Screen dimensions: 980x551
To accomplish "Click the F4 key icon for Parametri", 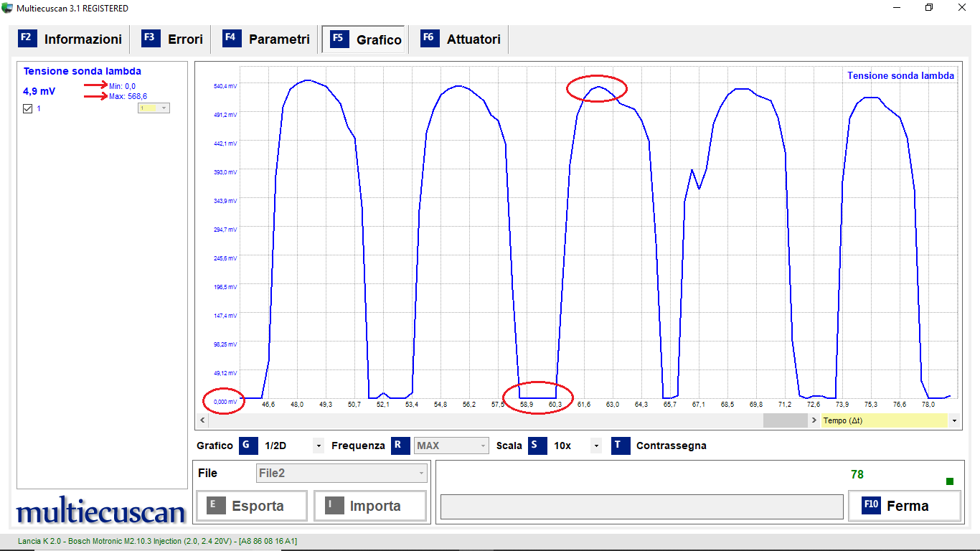I will pos(232,39).
